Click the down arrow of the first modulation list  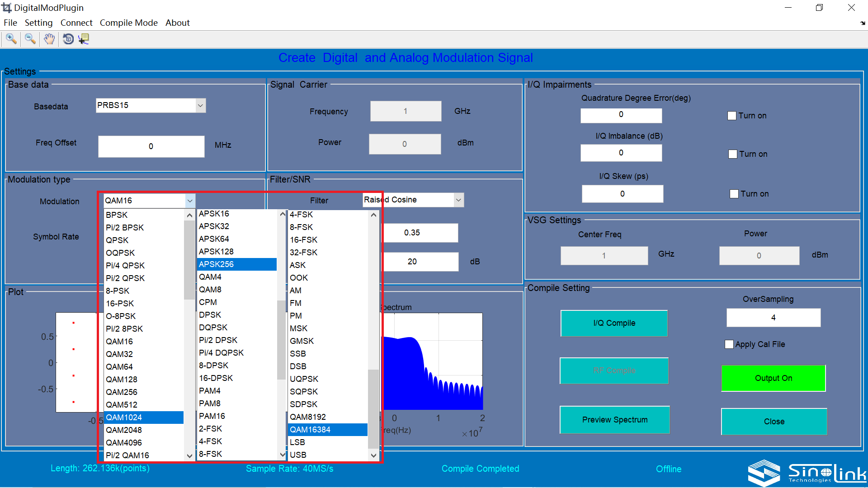[x=189, y=455]
